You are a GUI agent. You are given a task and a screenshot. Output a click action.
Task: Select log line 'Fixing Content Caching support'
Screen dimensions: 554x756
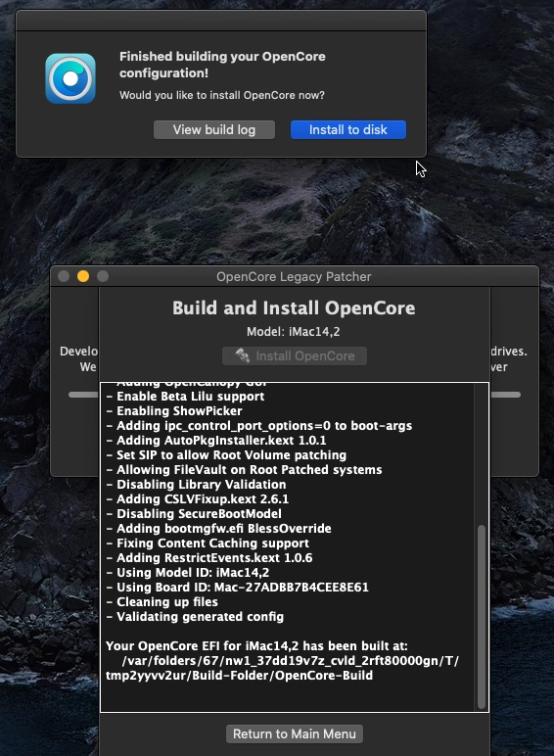tap(208, 543)
